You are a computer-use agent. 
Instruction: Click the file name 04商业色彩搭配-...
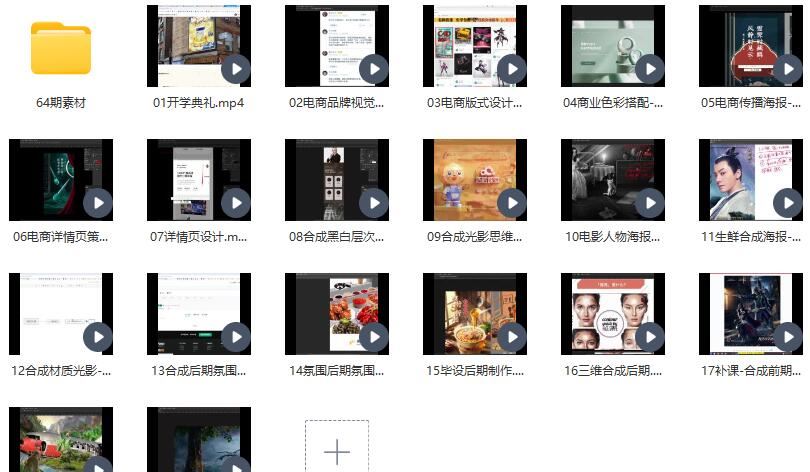(x=613, y=103)
